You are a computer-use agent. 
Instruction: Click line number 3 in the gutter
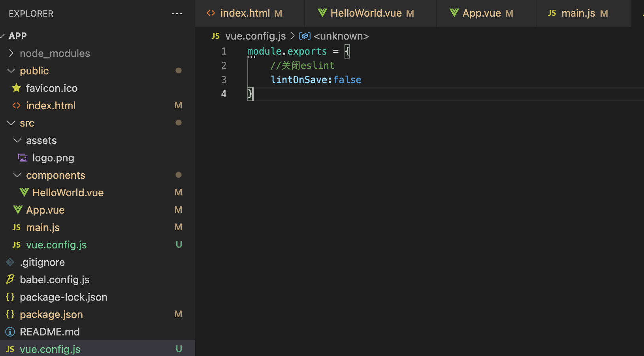click(224, 80)
